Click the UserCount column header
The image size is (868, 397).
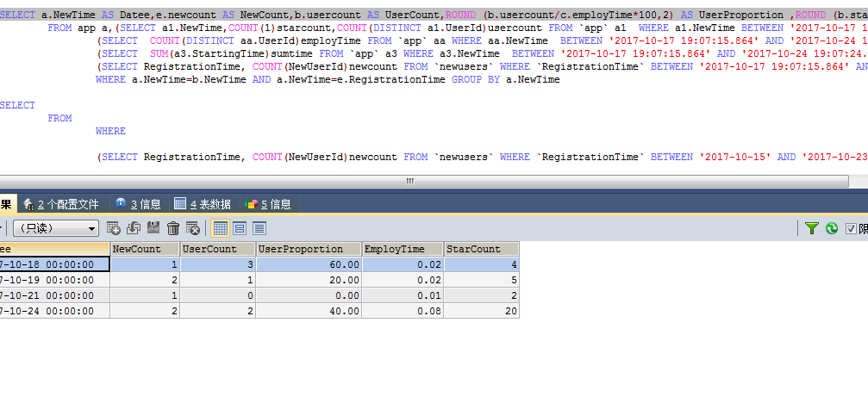pos(217,249)
